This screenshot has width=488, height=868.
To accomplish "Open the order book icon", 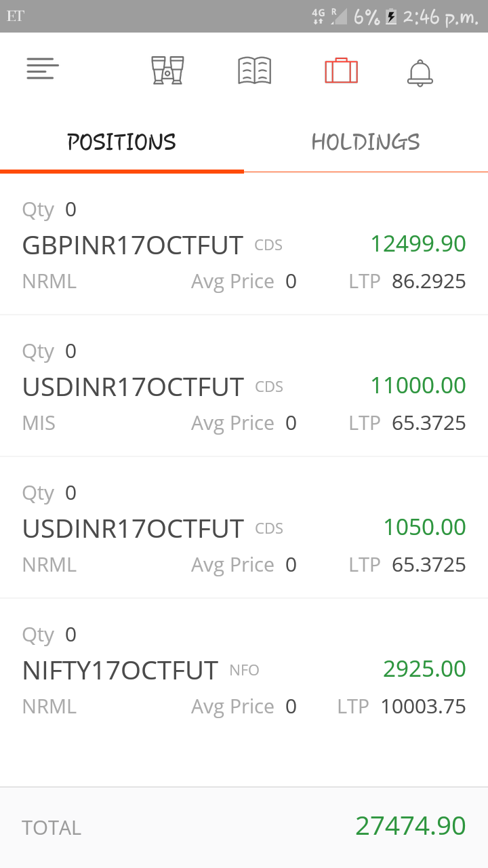I will click(x=255, y=71).
